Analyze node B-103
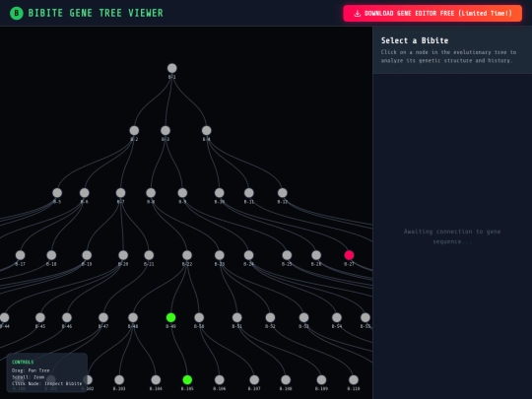This screenshot has height=399, width=532. coord(119,380)
